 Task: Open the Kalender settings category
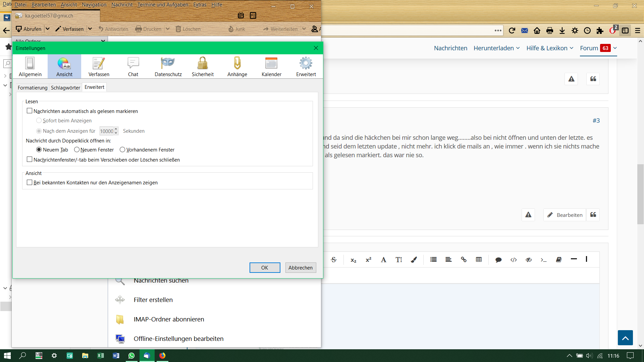[x=271, y=67]
